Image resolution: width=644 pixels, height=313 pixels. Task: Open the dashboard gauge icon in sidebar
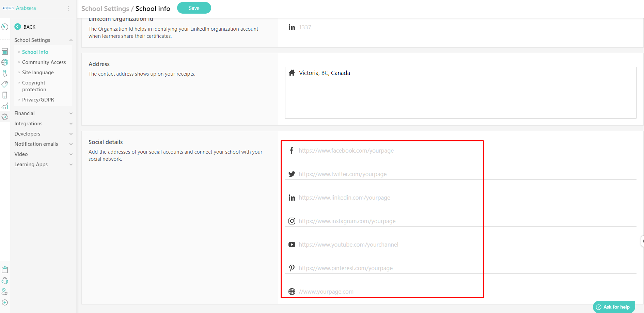point(5,27)
